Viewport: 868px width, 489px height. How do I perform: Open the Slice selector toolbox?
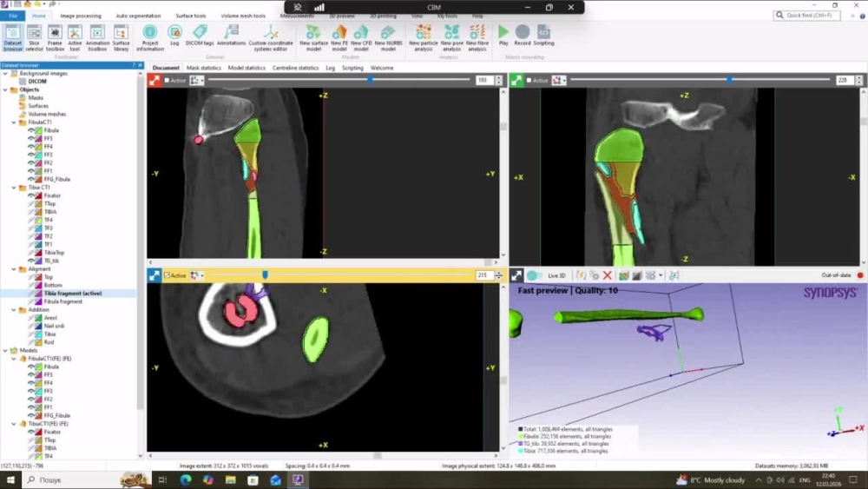click(34, 37)
